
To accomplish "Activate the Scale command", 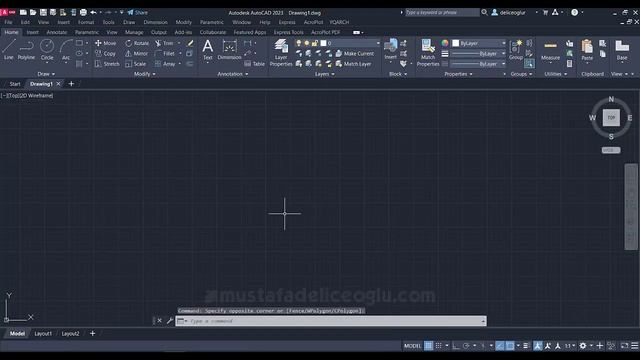I will click(x=136, y=64).
